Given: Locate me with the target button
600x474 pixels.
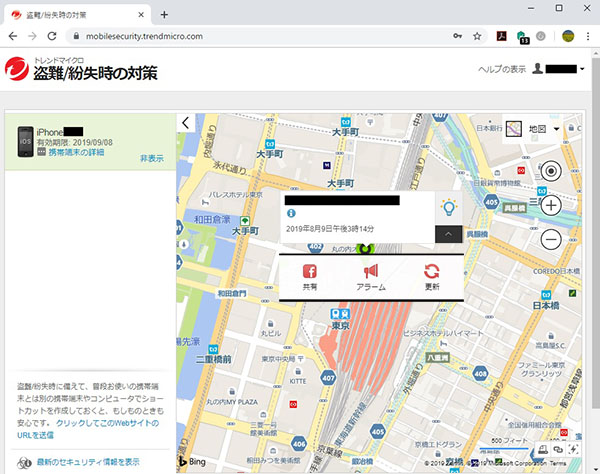Looking at the screenshot, I should (551, 171).
